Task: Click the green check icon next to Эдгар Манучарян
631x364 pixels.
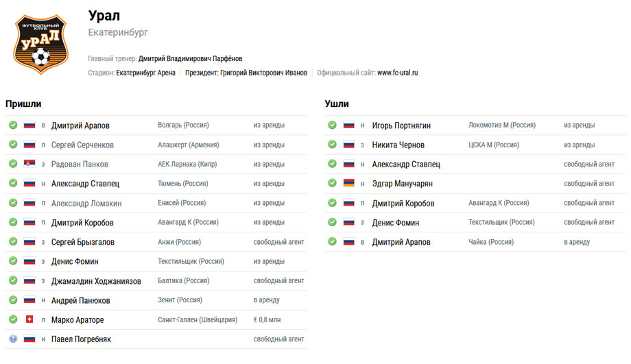Action: point(333,183)
